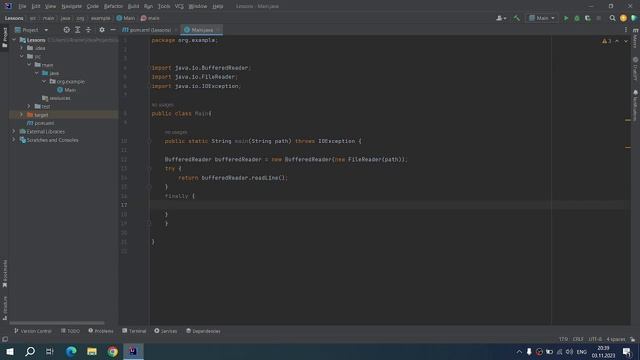Toggle read-only lock icon in status bar

[633, 339]
